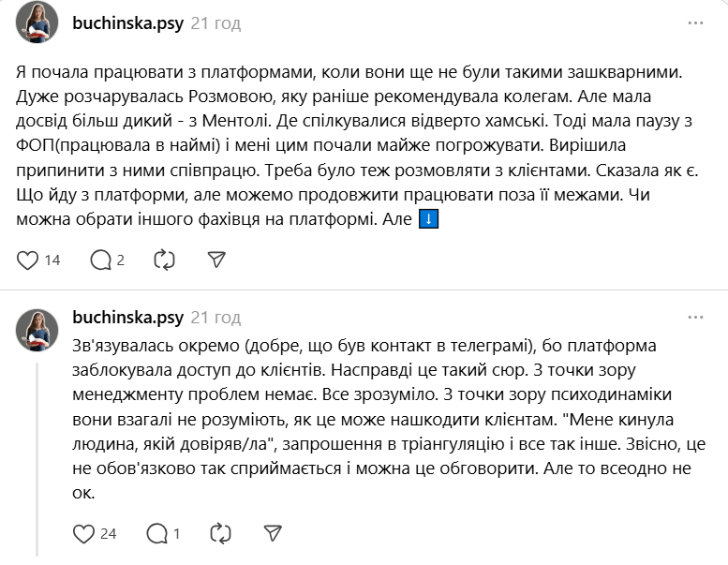
Task: Like the second post with 24 likes
Action: pyautogui.click(x=85, y=533)
